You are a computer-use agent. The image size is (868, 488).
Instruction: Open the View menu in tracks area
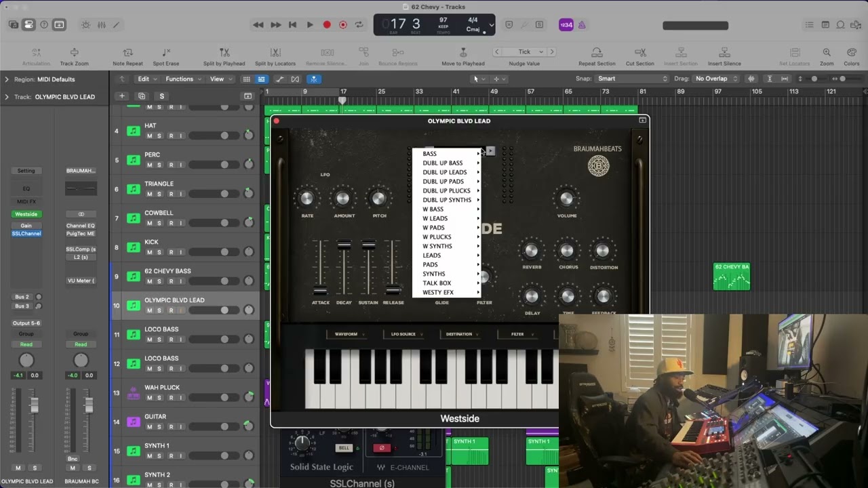[x=220, y=79]
